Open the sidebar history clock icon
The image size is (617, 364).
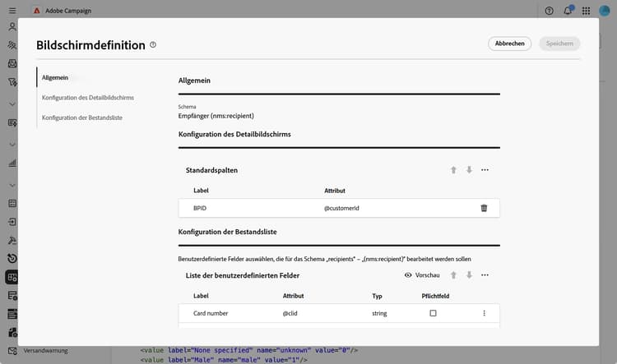[x=12, y=258]
